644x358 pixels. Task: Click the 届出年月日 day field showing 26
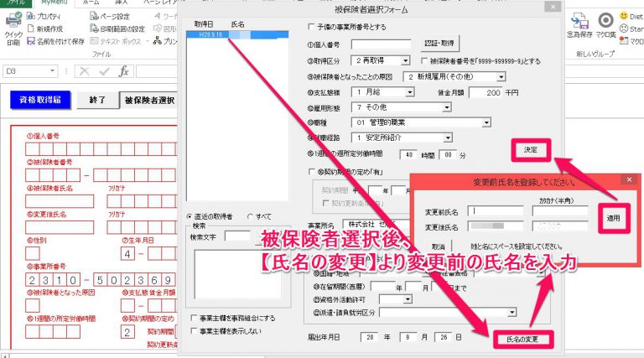443,337
